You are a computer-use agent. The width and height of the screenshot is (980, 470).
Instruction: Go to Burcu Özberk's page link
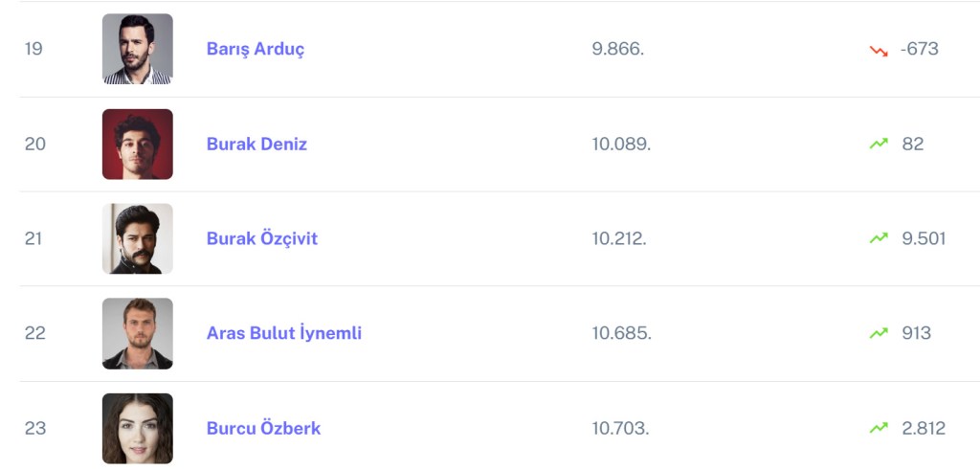pyautogui.click(x=263, y=428)
